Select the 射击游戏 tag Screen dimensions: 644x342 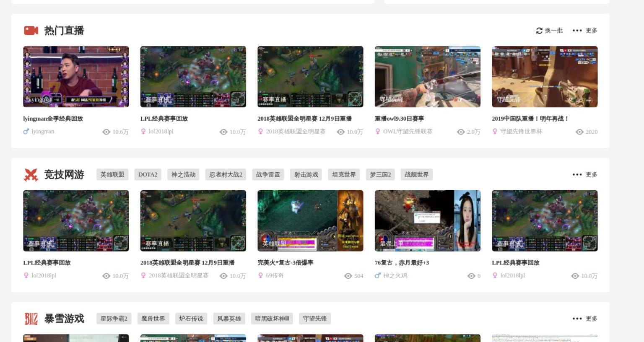[x=306, y=175]
